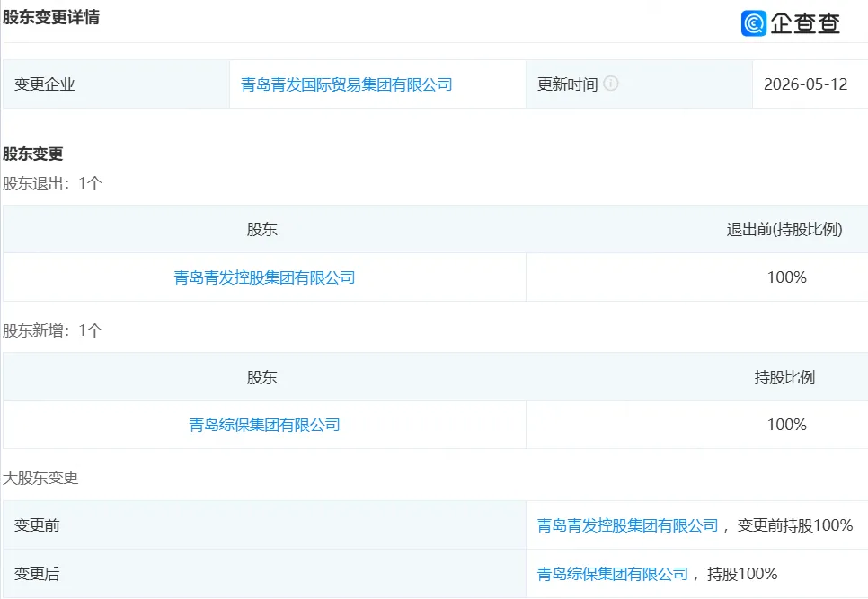
Task: Click 100% in the 青岛综保集团 row
Action: 786,425
